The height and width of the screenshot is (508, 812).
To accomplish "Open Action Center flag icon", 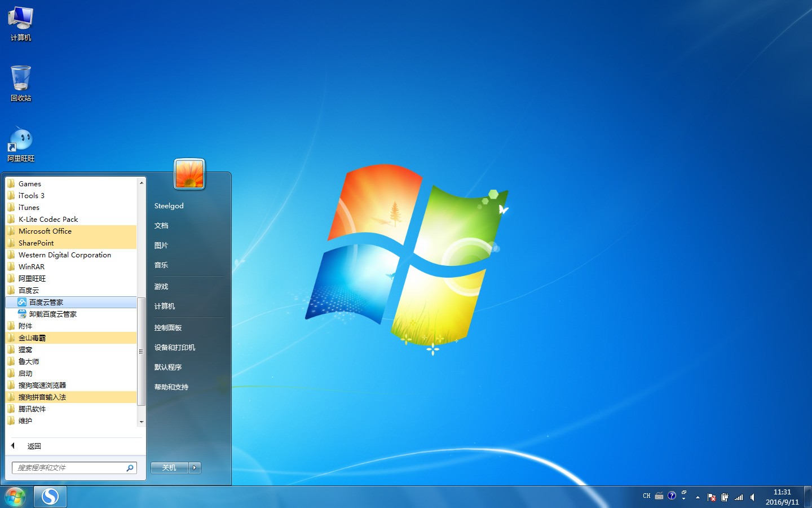I will 711,497.
